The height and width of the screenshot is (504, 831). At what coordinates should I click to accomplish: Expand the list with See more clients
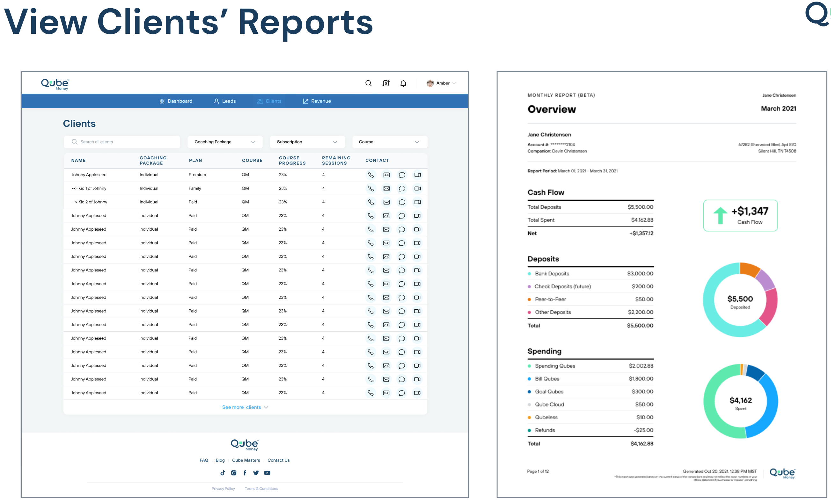point(245,407)
